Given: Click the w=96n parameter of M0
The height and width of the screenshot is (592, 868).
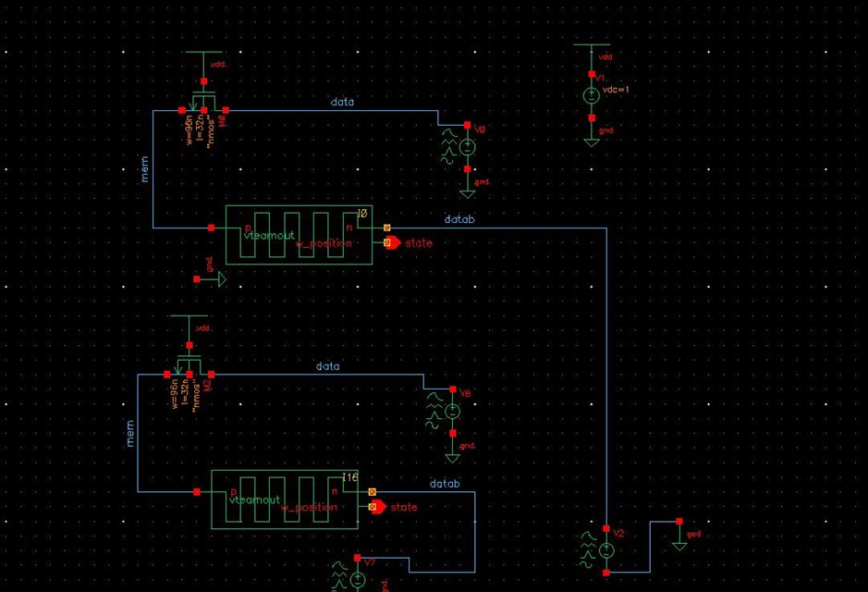Looking at the screenshot, I should point(189,130).
